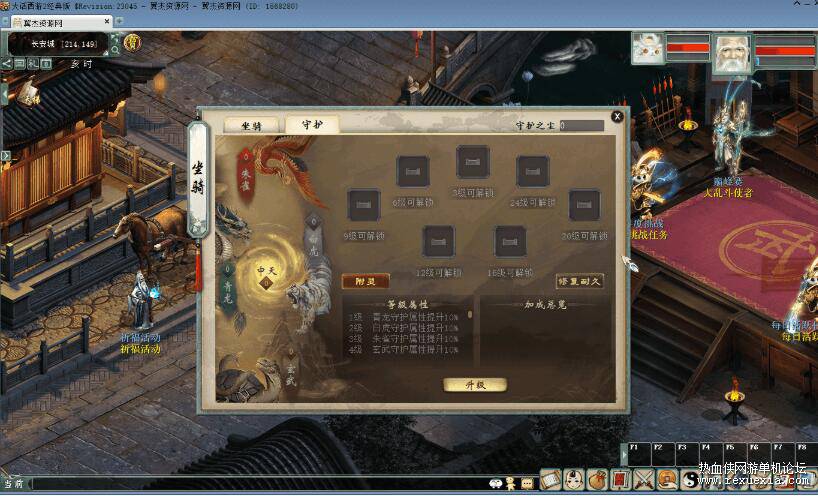The height and width of the screenshot is (496, 818).
Task: Close the 冀杰资源网 tab with its X
Action: click(x=107, y=22)
